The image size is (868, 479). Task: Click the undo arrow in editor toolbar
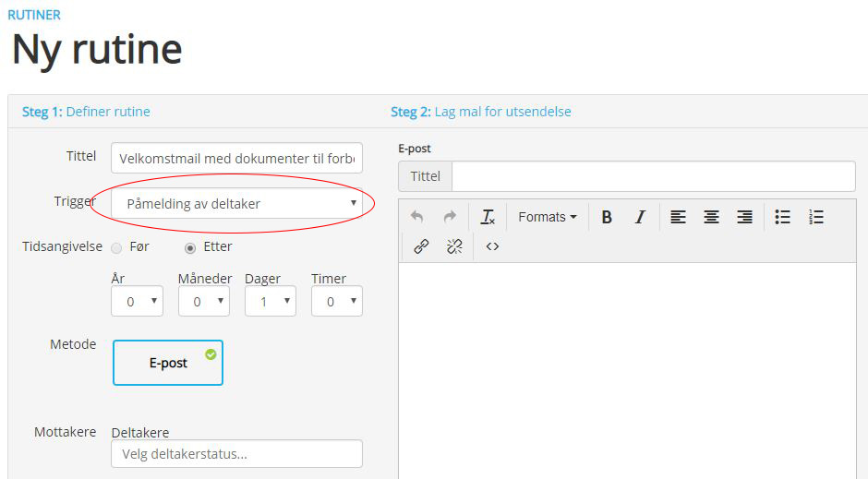point(416,217)
